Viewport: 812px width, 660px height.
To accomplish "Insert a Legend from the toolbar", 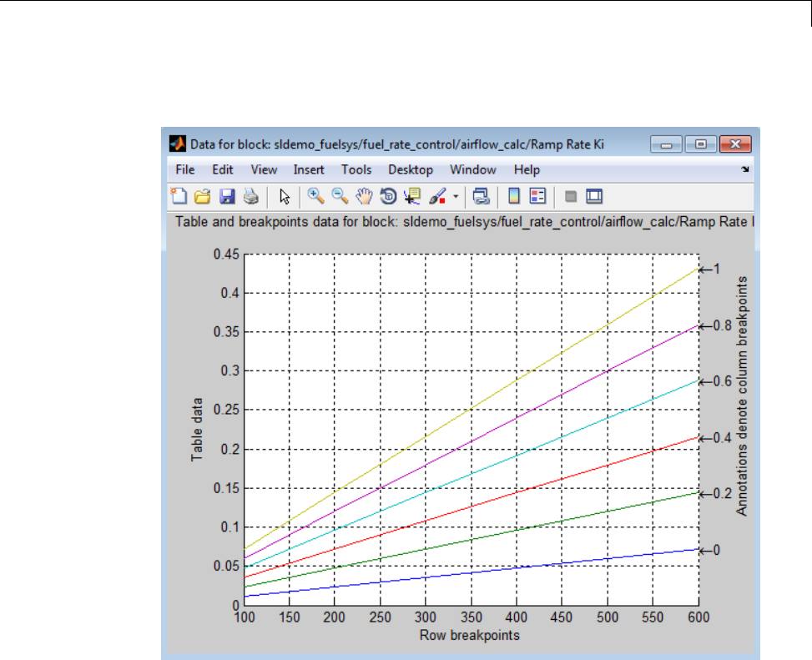I will tap(537, 196).
